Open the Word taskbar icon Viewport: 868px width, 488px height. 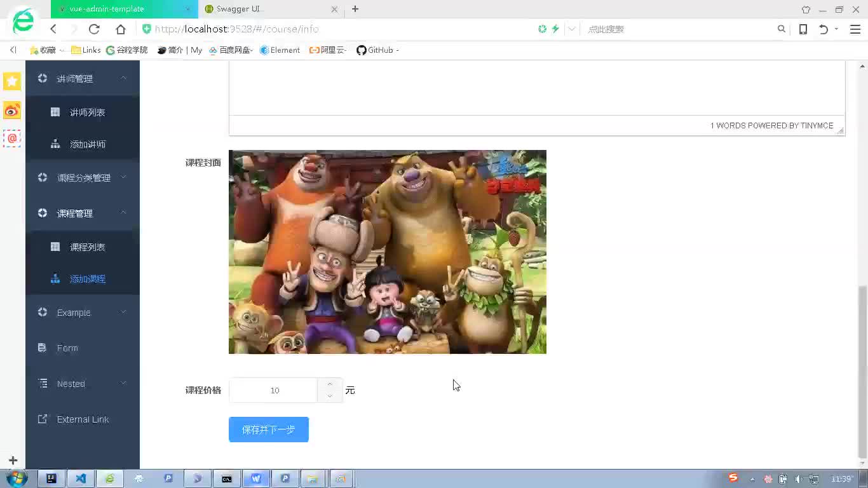(256, 479)
